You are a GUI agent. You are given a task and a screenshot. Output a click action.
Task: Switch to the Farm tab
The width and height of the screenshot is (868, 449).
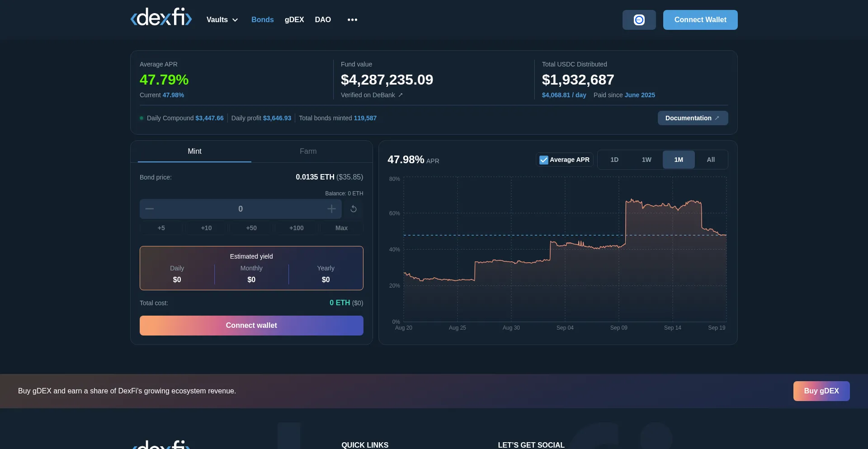point(308,151)
